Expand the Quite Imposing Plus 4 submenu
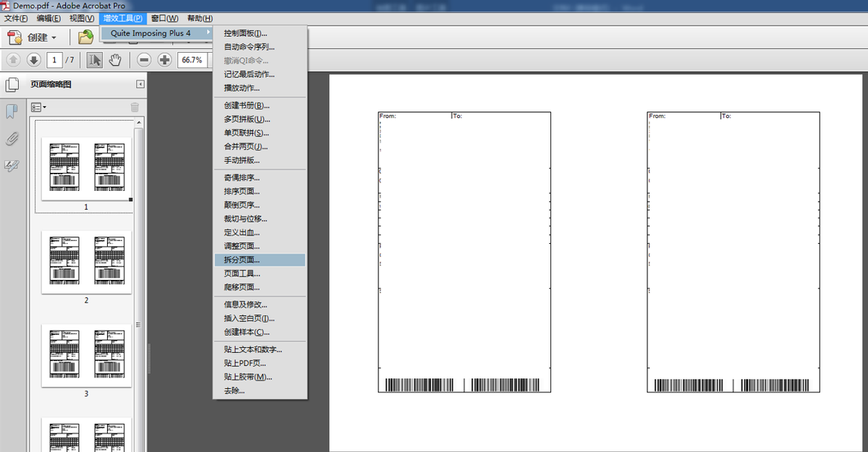 [x=157, y=33]
